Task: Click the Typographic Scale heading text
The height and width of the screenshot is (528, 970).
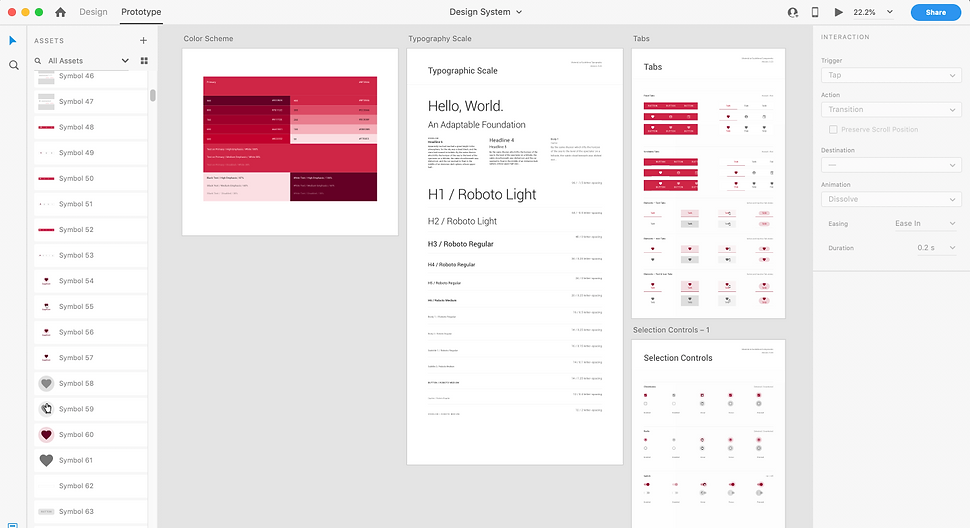Action: click(463, 70)
